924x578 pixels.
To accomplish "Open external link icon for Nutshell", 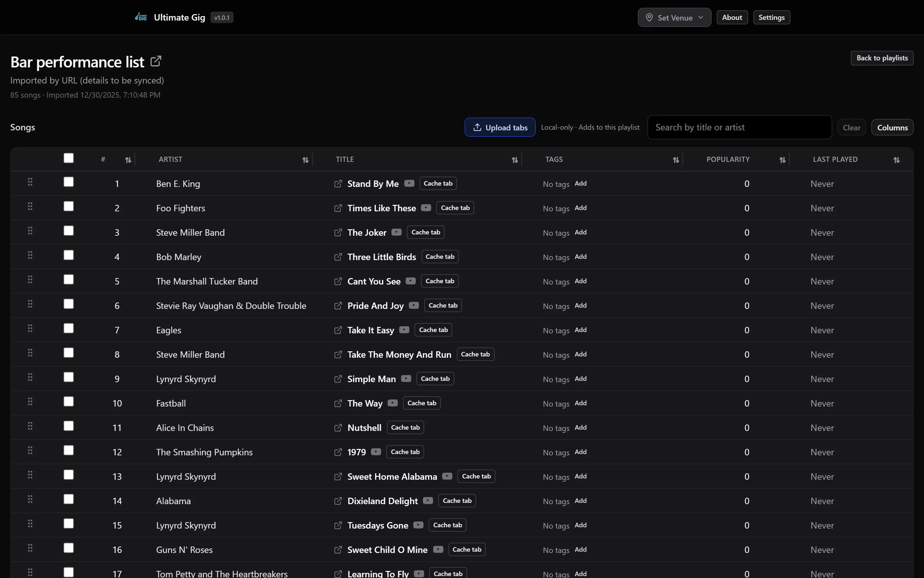I will tap(338, 428).
